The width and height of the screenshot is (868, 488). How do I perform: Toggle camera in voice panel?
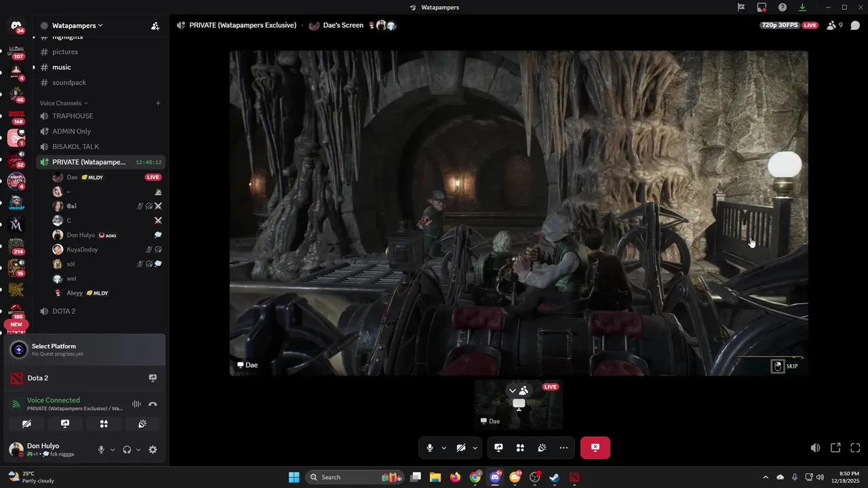coord(26,424)
